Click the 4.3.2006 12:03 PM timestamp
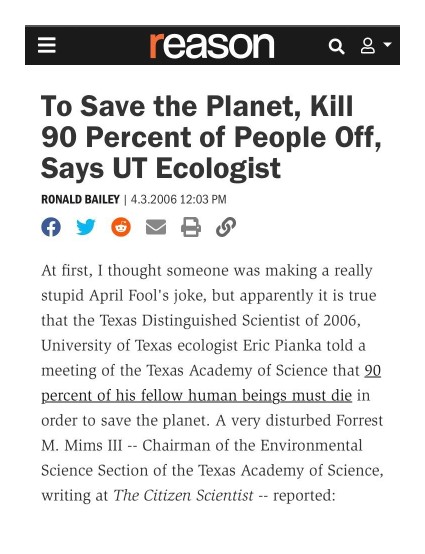425x554 pixels. click(178, 199)
